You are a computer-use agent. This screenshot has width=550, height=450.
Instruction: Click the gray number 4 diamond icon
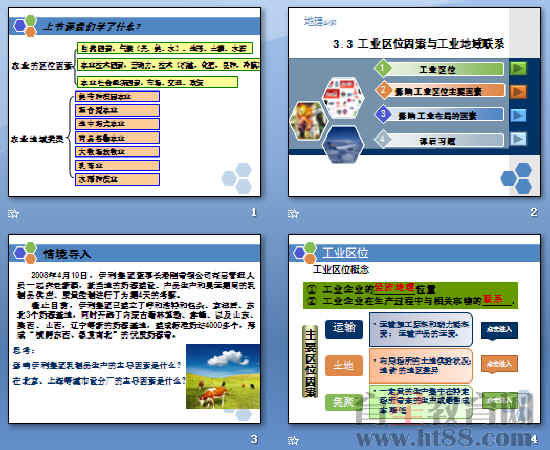383,139
